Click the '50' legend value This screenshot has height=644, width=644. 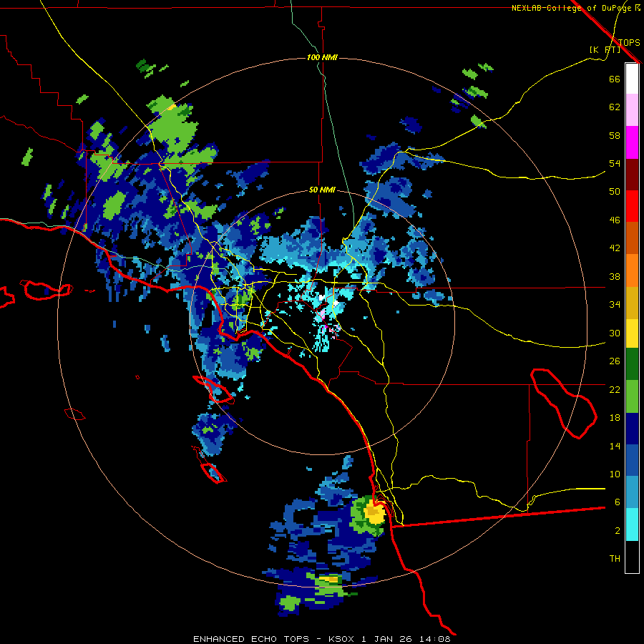click(x=615, y=191)
